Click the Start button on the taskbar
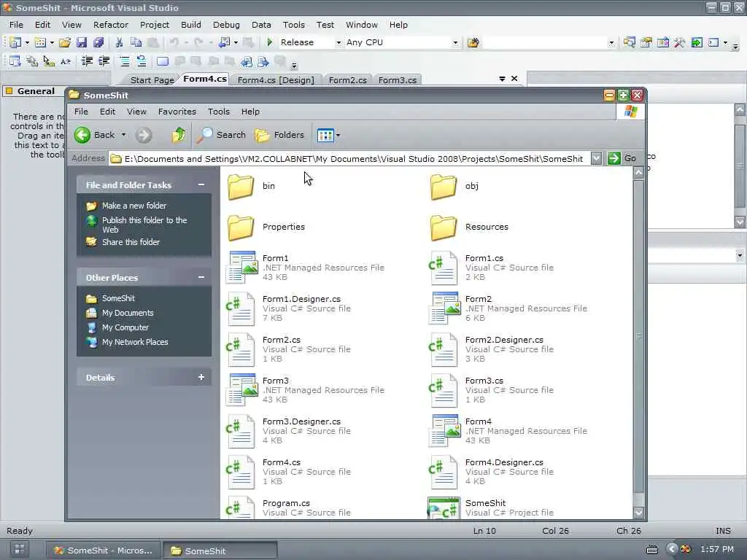Viewport: 747px width, 560px height. coord(20,550)
